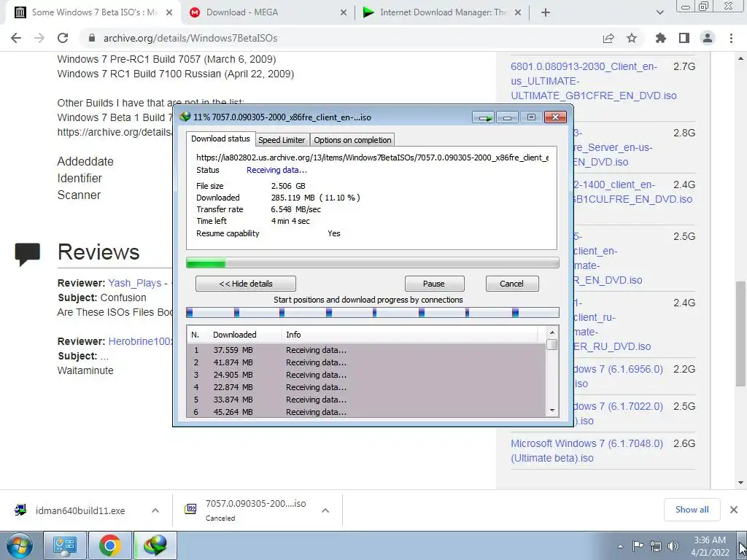747x560 pixels.
Task: Click Show all downloads button
Action: pyautogui.click(x=692, y=510)
